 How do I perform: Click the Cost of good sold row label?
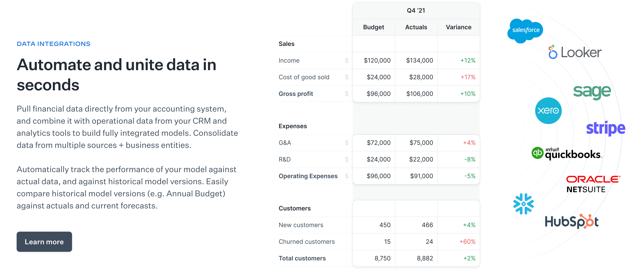[304, 77]
